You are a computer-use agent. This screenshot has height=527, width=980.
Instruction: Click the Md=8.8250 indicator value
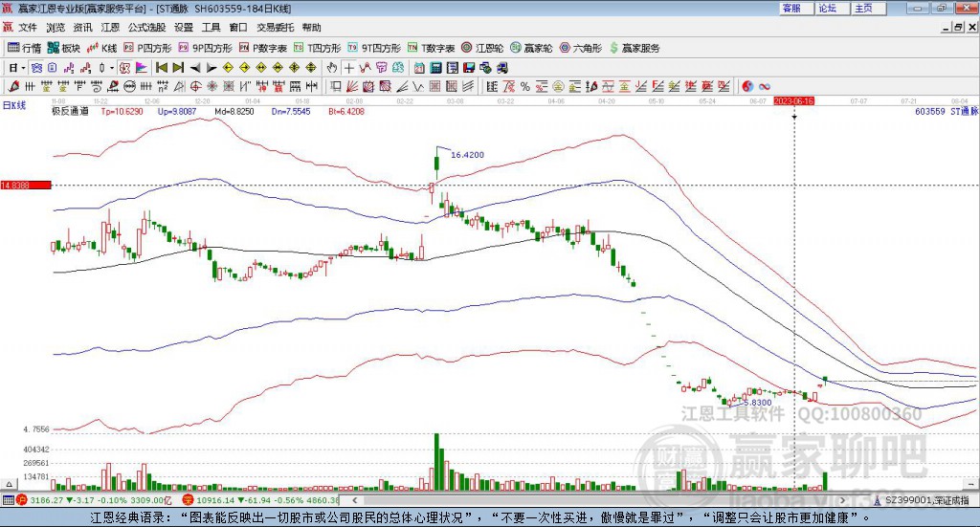click(234, 112)
